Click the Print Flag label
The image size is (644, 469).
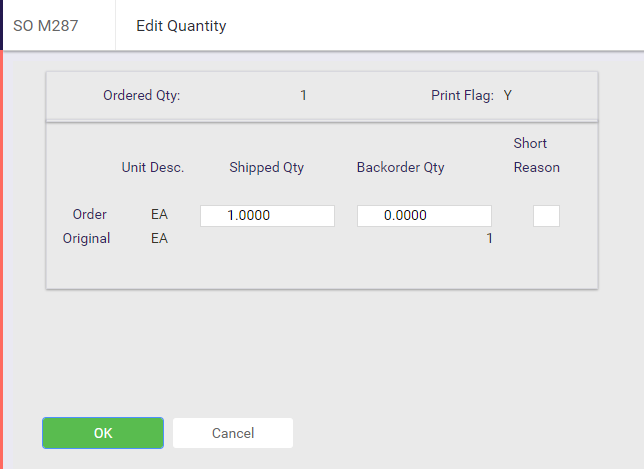point(462,95)
